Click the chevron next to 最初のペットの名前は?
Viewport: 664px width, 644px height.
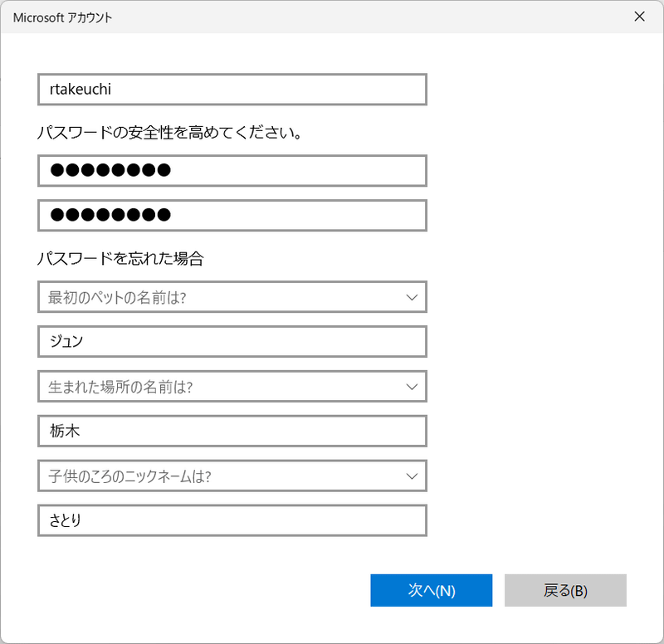(412, 296)
